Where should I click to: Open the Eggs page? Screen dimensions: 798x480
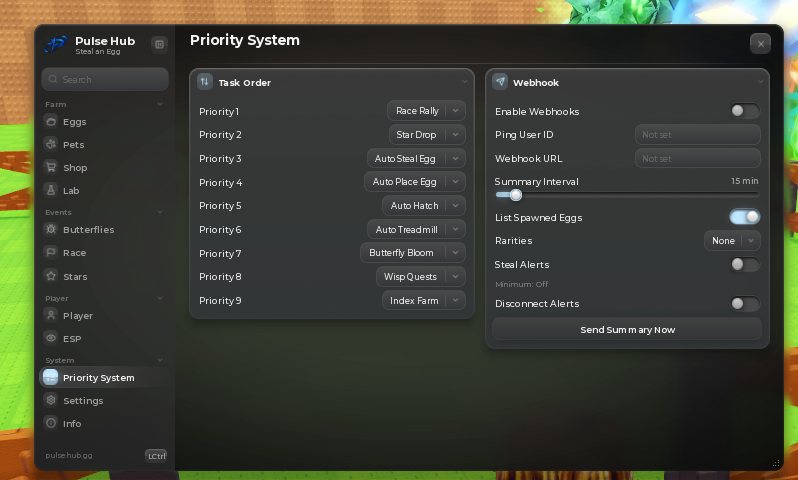(x=104, y=121)
